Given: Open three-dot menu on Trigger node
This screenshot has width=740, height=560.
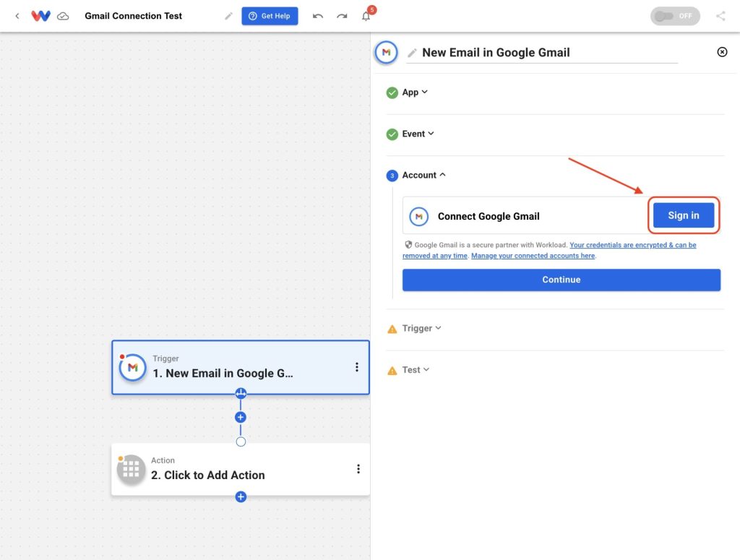Looking at the screenshot, I should 357,367.
